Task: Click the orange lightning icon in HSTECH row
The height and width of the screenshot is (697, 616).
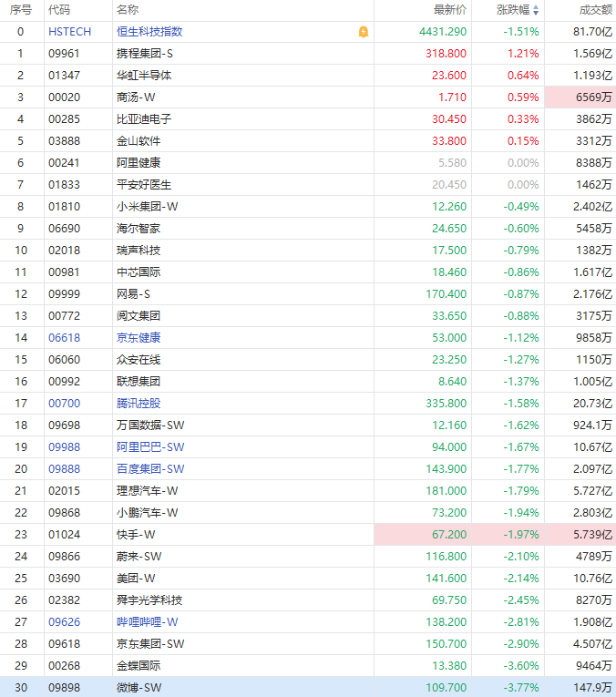Action: pyautogui.click(x=363, y=32)
